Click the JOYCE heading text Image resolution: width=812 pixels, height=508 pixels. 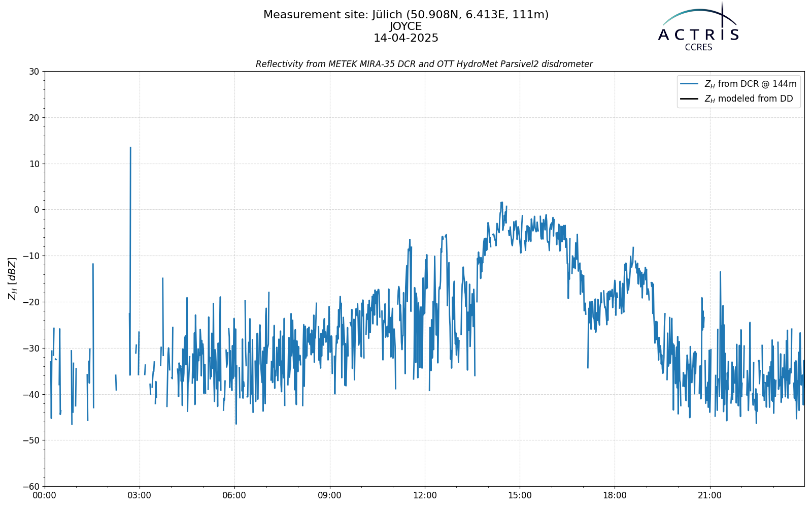pyautogui.click(x=406, y=26)
